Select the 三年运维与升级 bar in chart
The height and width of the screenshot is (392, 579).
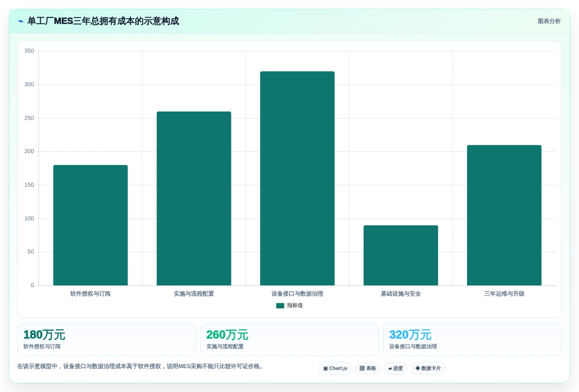pyautogui.click(x=504, y=215)
